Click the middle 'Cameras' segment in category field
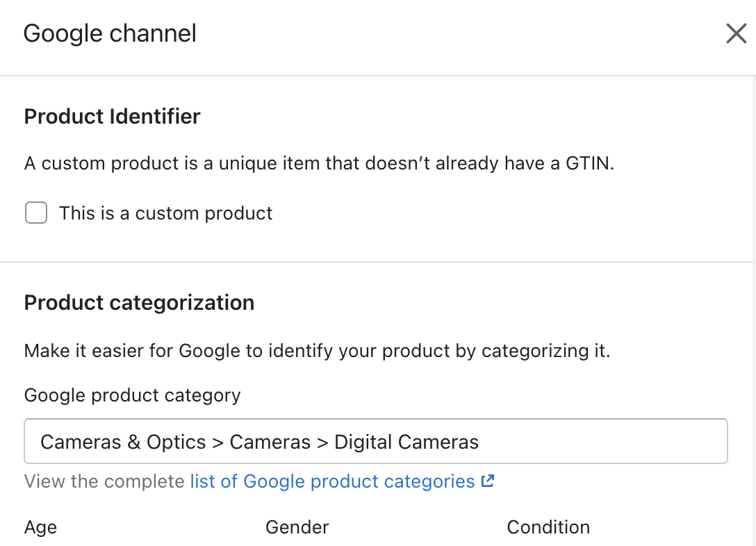 270,442
